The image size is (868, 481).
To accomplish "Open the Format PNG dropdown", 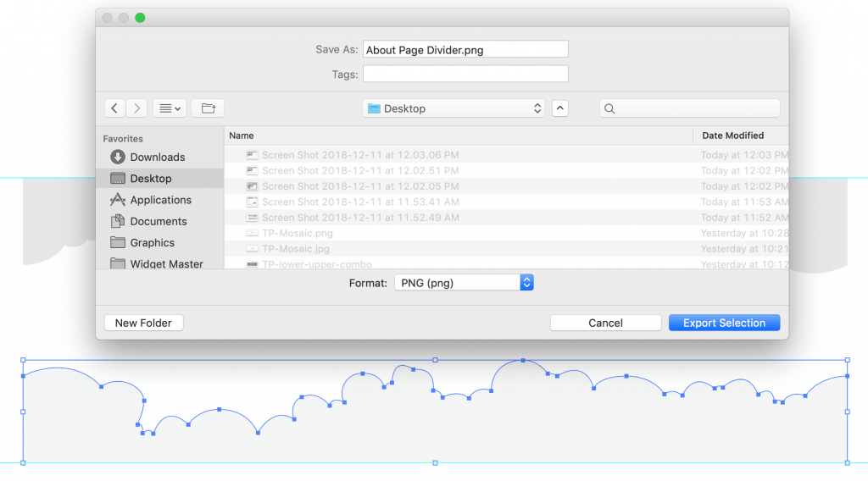I will 464,283.
